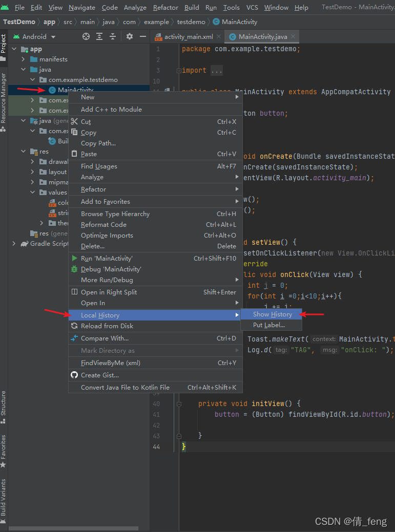Choose Find Usages entry
This screenshot has width=395, height=532.
(x=155, y=166)
